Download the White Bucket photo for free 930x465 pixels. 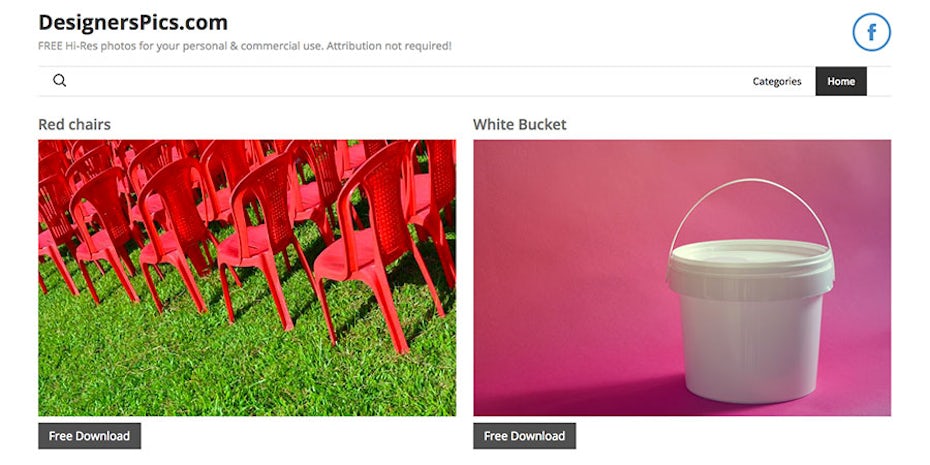click(x=524, y=436)
